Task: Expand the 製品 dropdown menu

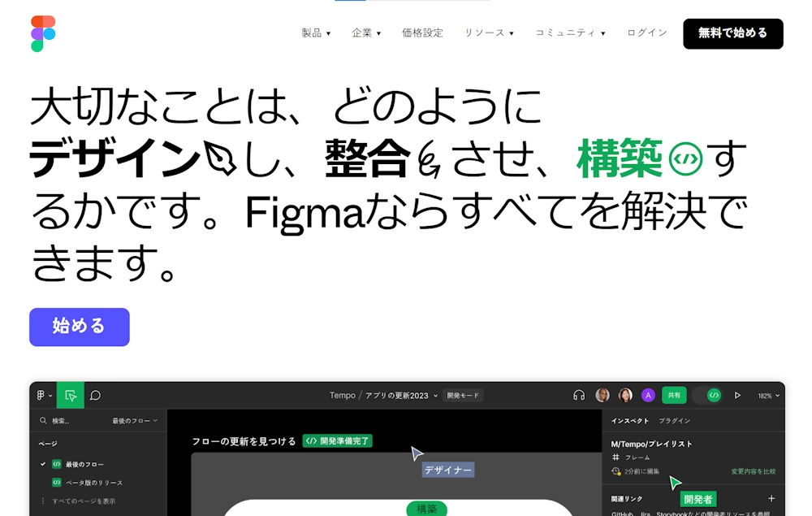Action: (316, 33)
